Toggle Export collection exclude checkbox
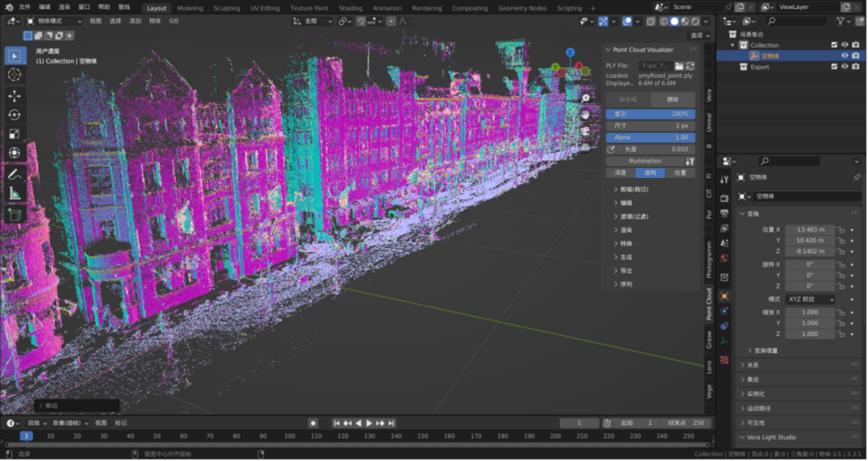The image size is (868, 461). coord(834,67)
